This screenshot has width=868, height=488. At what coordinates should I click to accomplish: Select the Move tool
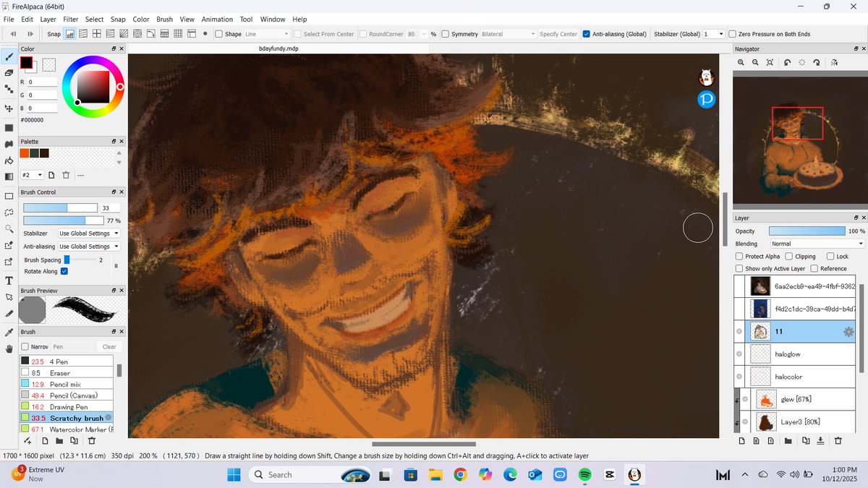9,108
